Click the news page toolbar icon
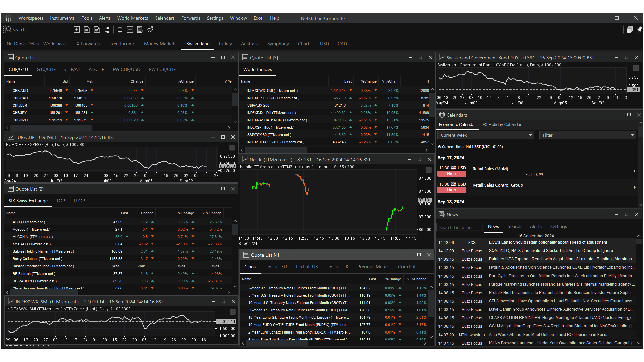The width and height of the screenshot is (644, 362). pos(140,29)
